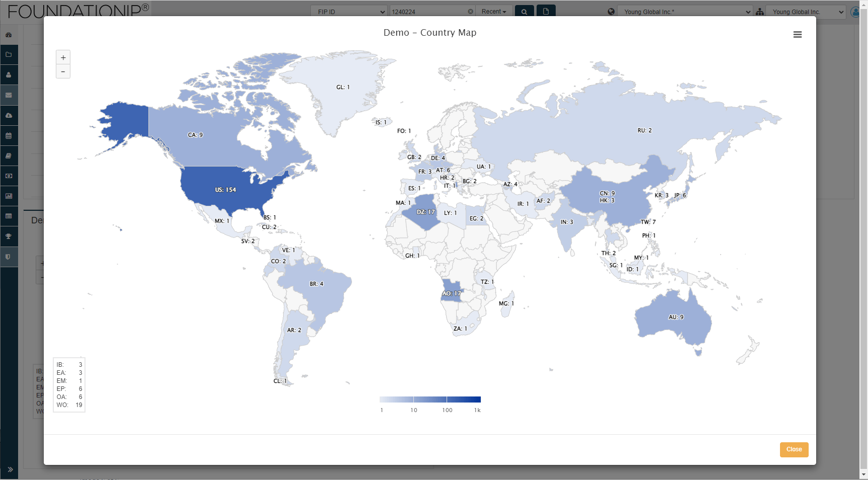
Task: Click the IB: 3 entry in legend box
Action: coord(69,365)
